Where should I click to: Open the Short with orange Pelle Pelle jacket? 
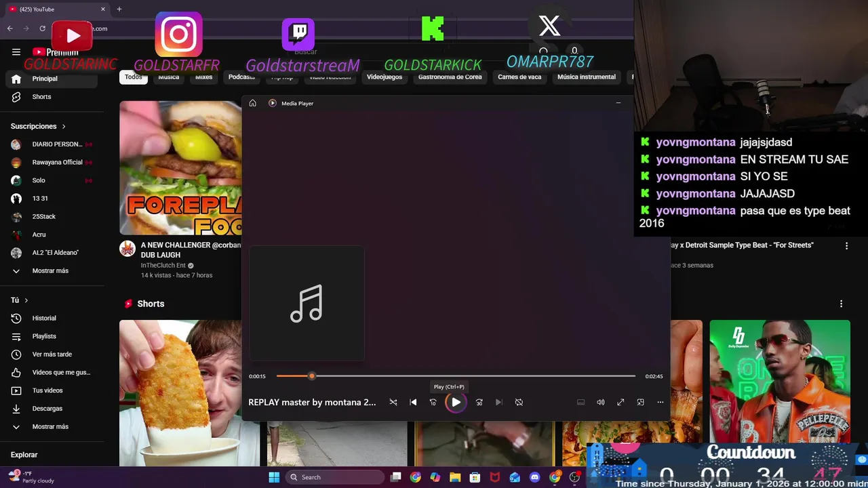tap(780, 381)
